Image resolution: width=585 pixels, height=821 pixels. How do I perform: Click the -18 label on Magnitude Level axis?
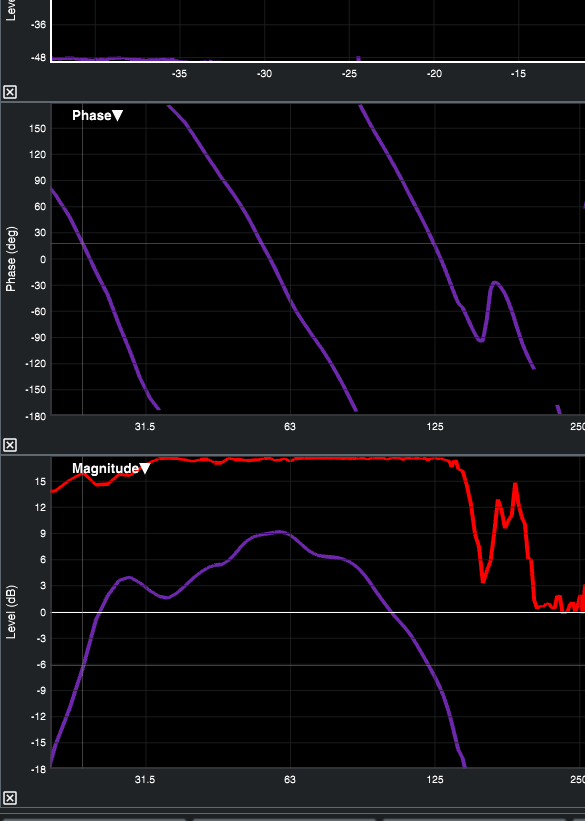pyautogui.click(x=38, y=770)
